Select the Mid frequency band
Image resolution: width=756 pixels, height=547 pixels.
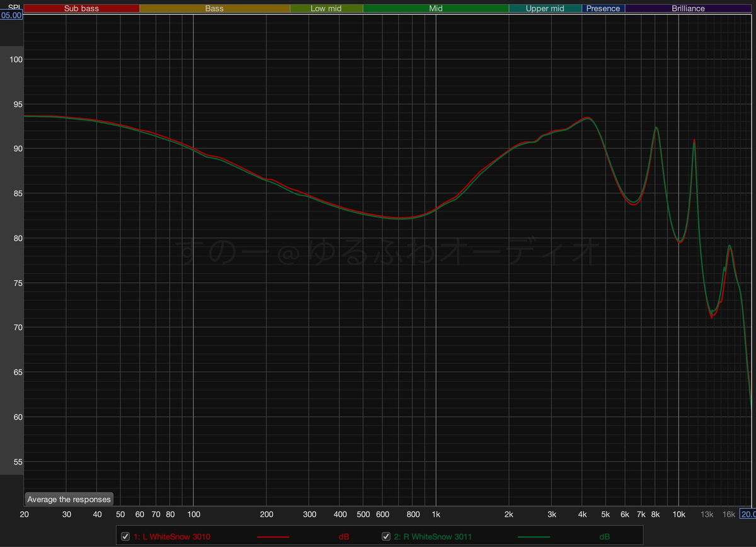coord(436,9)
